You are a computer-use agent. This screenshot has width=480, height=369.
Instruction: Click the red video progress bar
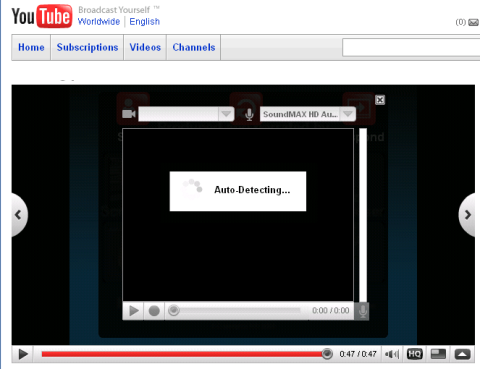pos(183,354)
